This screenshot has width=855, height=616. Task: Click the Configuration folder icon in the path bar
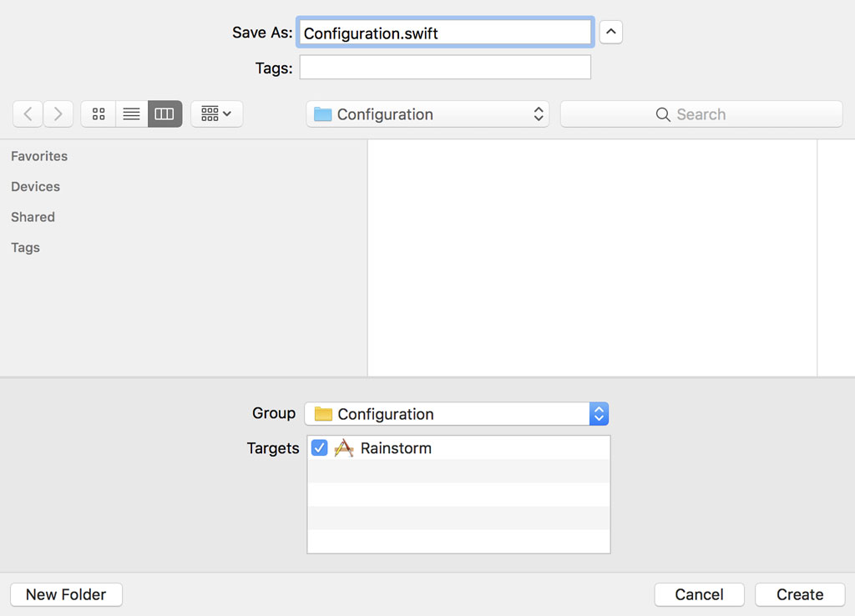click(x=323, y=114)
